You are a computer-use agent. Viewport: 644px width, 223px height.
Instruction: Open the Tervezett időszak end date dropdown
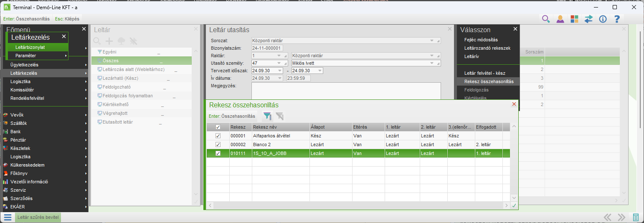coord(319,71)
